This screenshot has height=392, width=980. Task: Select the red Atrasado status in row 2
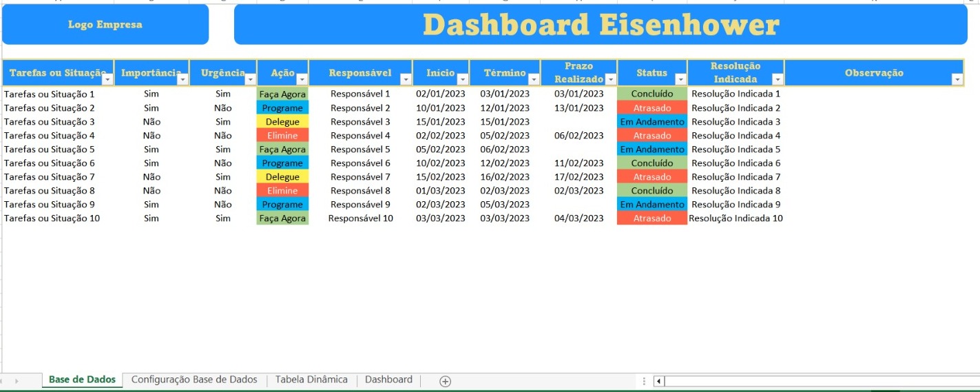(x=651, y=108)
